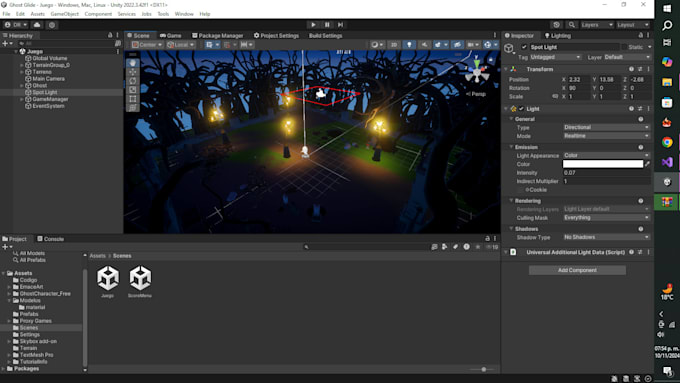Switch to the Console tab
The image size is (680, 383).
click(50, 239)
